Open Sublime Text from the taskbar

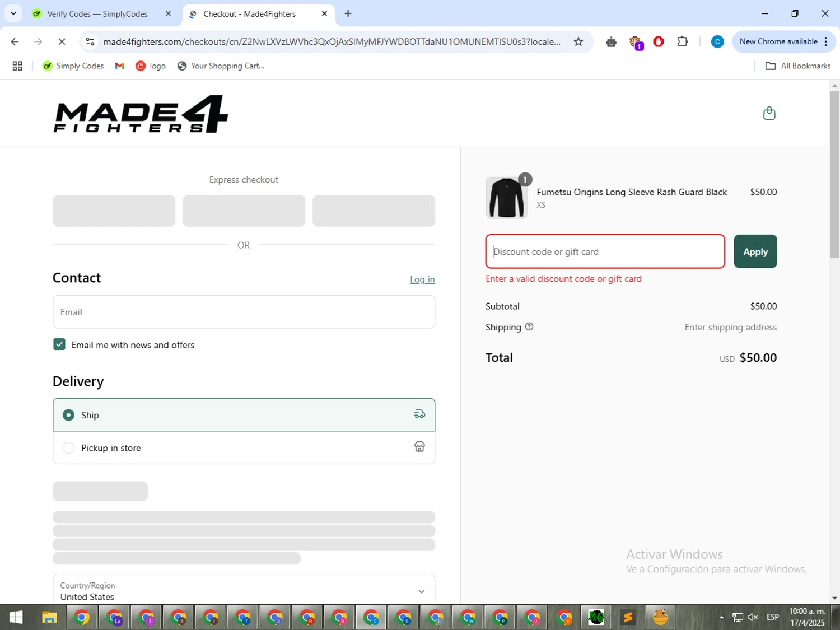click(x=628, y=618)
